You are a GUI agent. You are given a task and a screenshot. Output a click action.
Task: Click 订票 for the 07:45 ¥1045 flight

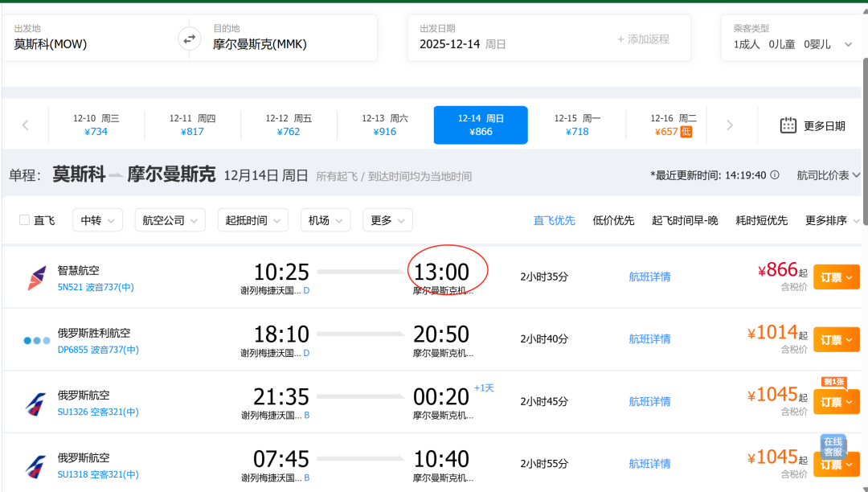[837, 465]
